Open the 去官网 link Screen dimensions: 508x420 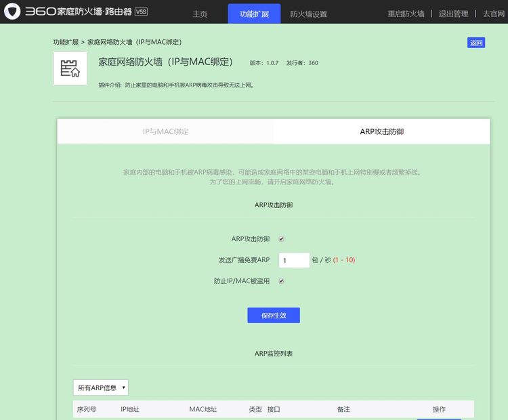494,14
